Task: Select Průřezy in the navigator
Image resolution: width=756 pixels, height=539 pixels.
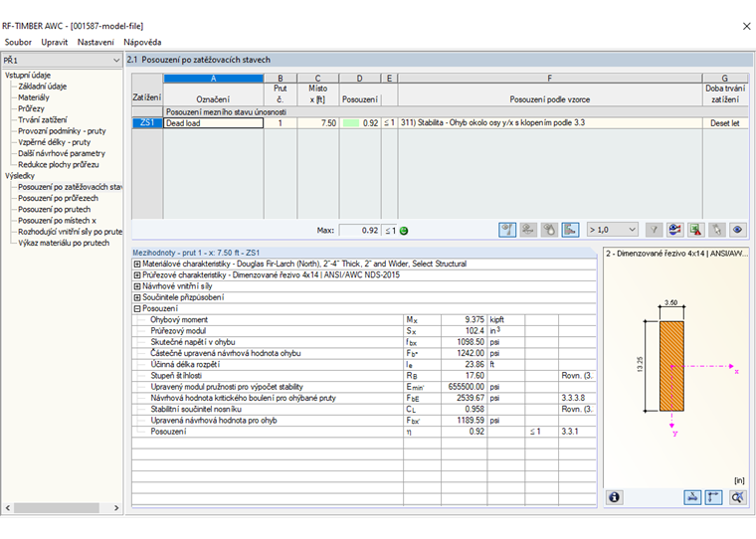Action: (x=32, y=108)
